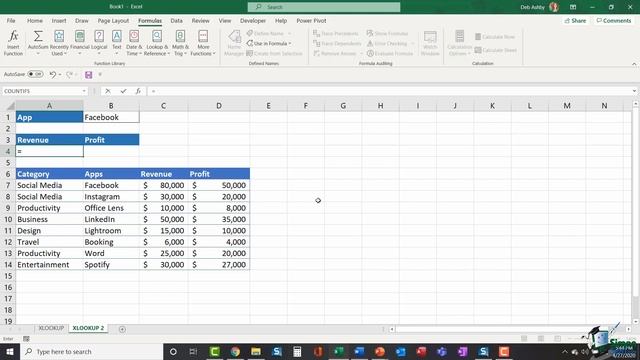This screenshot has width=640, height=360.
Task: Open More Functions menu
Action: tap(203, 42)
